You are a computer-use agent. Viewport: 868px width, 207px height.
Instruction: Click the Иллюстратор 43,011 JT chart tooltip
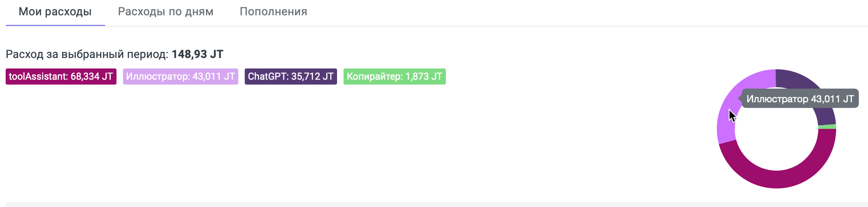click(x=800, y=99)
